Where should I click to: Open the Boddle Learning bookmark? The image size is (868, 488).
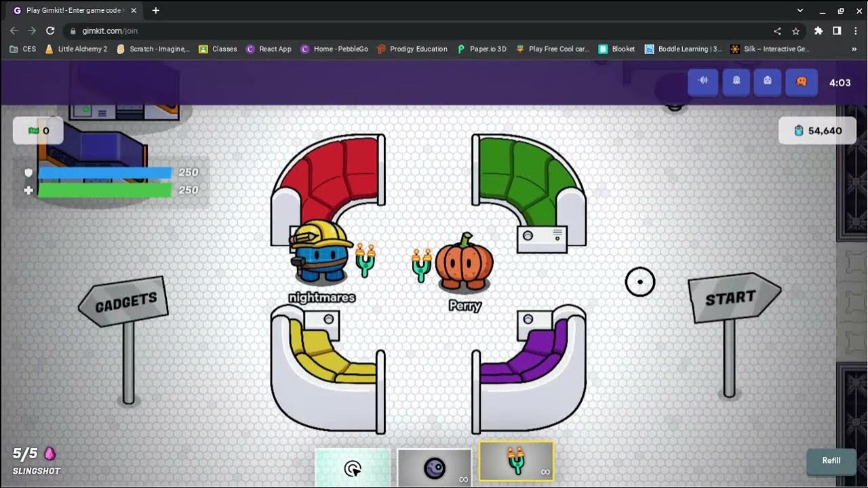[684, 49]
